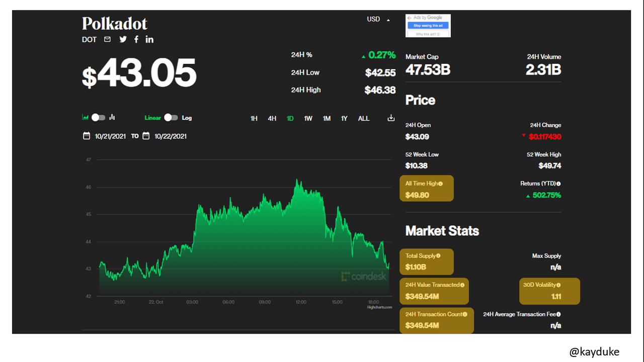
Task: Select the 1M time range
Action: point(327,118)
